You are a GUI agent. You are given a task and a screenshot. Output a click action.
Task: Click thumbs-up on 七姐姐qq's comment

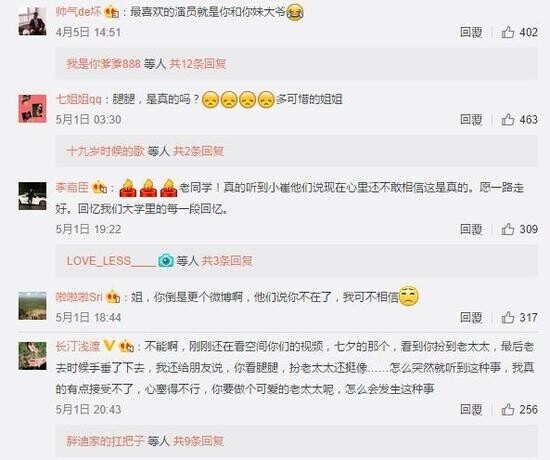(508, 120)
